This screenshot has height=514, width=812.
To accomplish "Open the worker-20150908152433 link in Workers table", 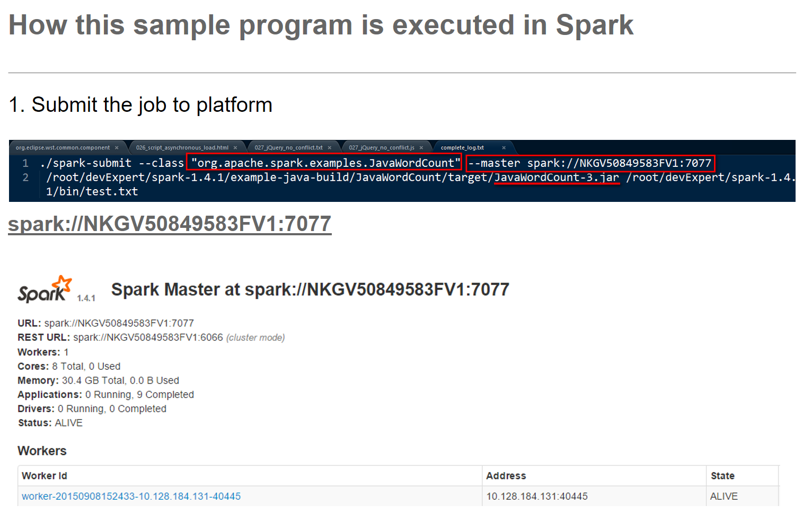I will 131,497.
